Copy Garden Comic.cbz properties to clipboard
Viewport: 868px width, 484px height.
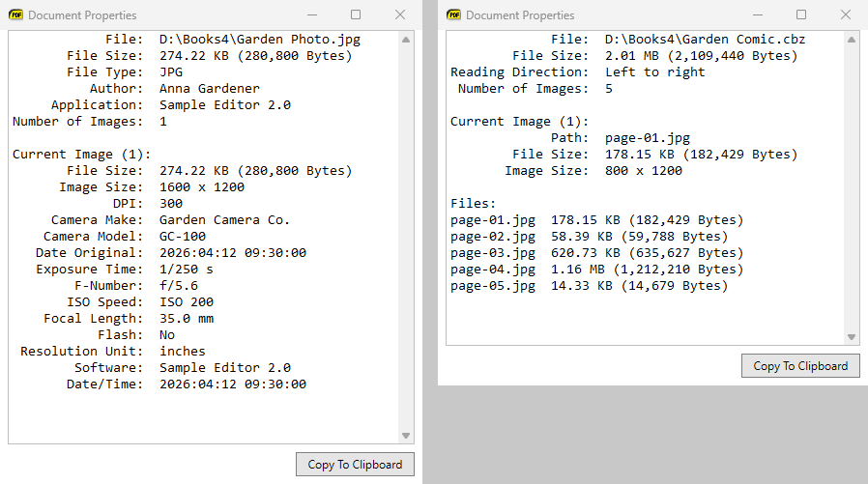[800, 365]
